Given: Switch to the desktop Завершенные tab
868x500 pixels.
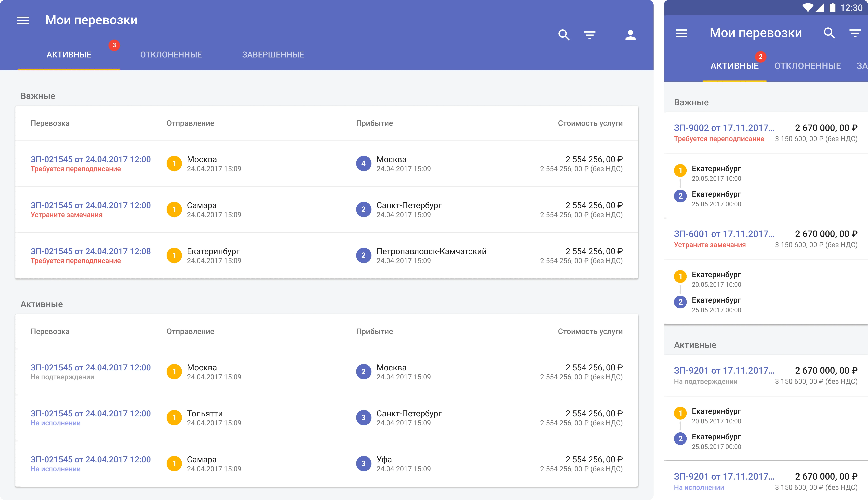Looking at the screenshot, I should point(273,55).
